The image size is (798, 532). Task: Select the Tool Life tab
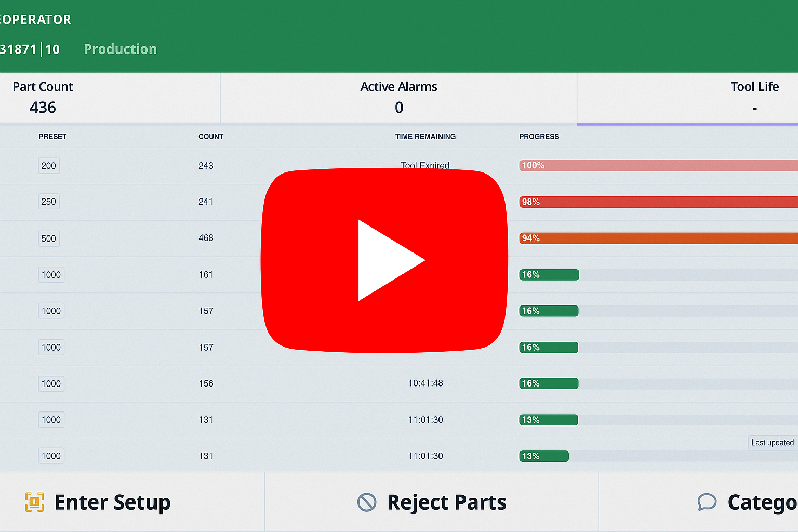(687, 98)
